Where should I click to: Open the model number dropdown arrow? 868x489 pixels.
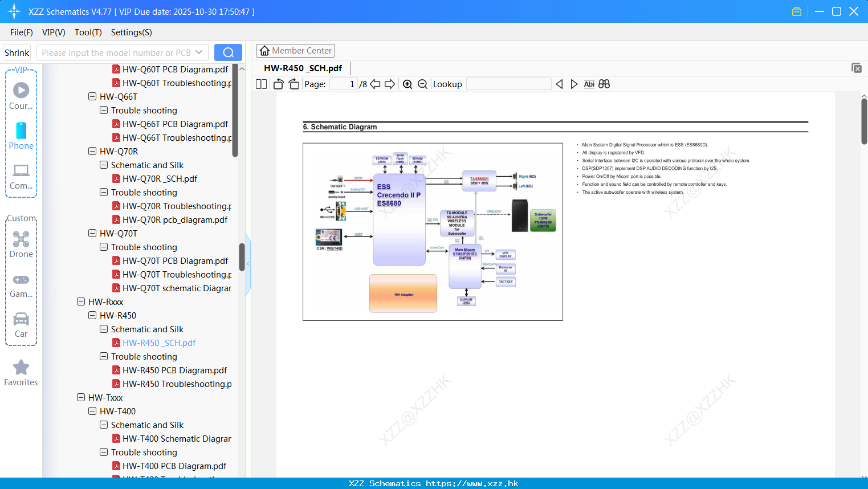tap(199, 52)
